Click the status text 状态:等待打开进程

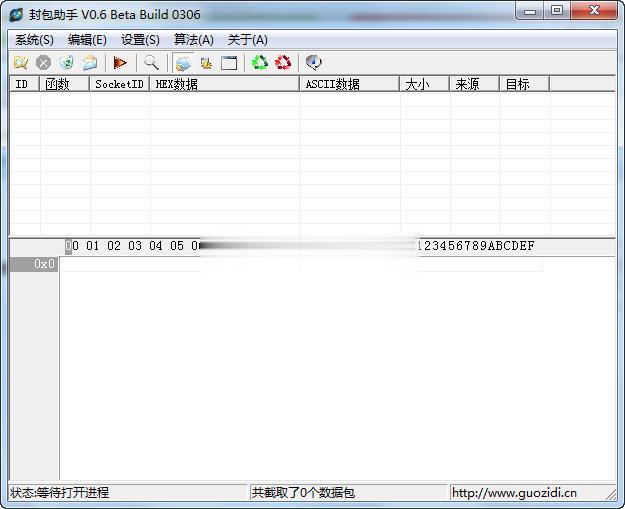pyautogui.click(x=59, y=493)
